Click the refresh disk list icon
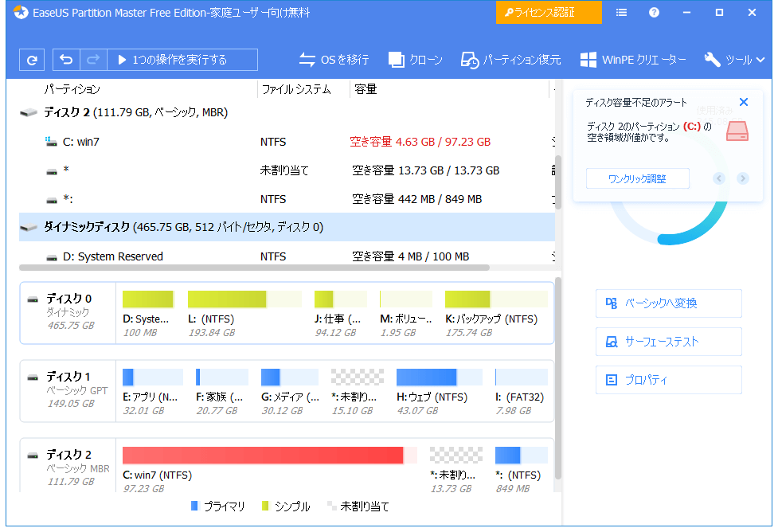Image resolution: width=778 pixels, height=532 pixels. 31,60
